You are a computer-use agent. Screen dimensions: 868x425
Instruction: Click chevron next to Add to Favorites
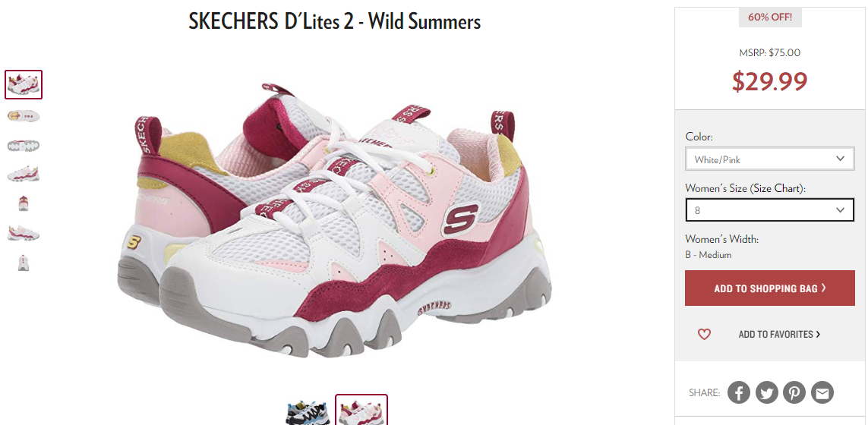(x=818, y=334)
